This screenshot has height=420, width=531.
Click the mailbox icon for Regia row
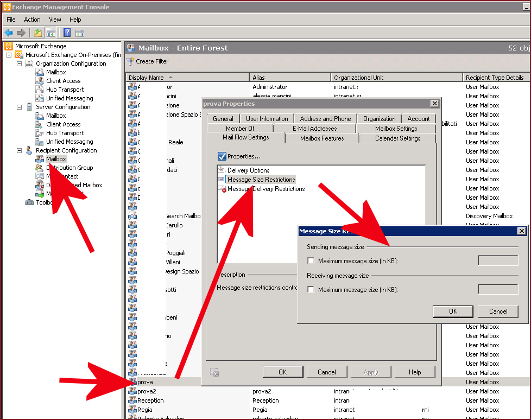click(x=132, y=410)
